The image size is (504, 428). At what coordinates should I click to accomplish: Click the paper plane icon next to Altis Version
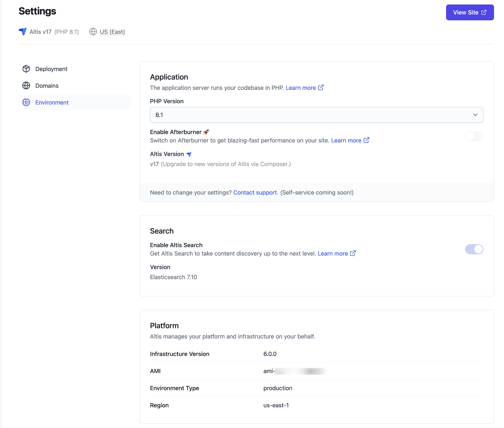(189, 154)
